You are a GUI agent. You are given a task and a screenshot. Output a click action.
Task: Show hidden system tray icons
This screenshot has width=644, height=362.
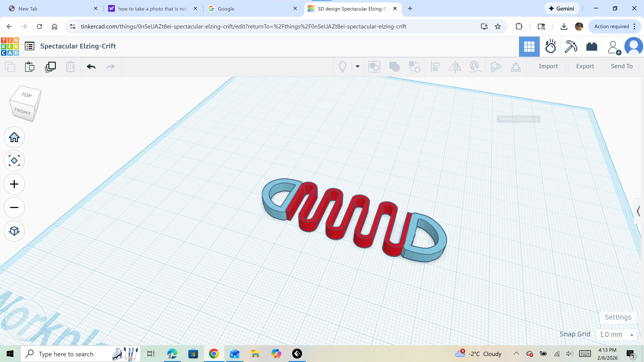click(516, 353)
